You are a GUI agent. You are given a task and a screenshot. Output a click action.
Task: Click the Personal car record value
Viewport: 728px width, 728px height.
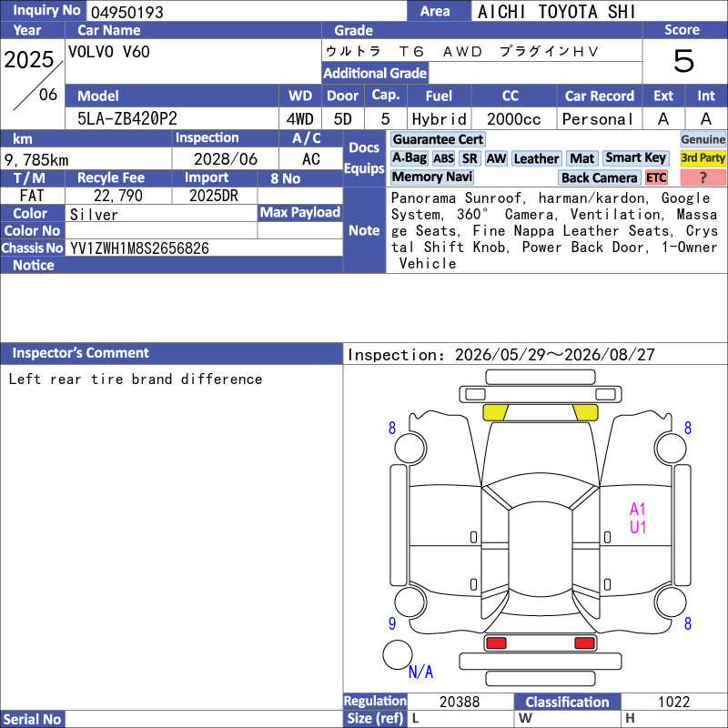pos(598,119)
